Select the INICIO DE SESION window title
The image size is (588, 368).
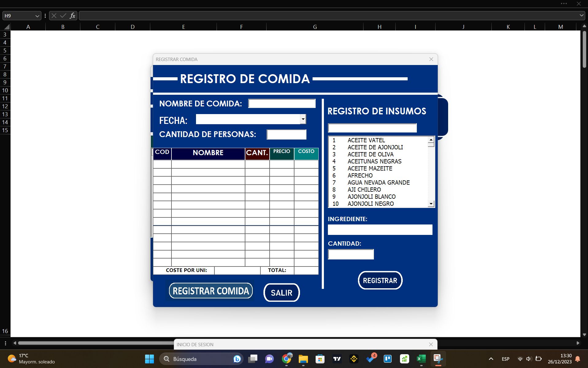click(195, 344)
